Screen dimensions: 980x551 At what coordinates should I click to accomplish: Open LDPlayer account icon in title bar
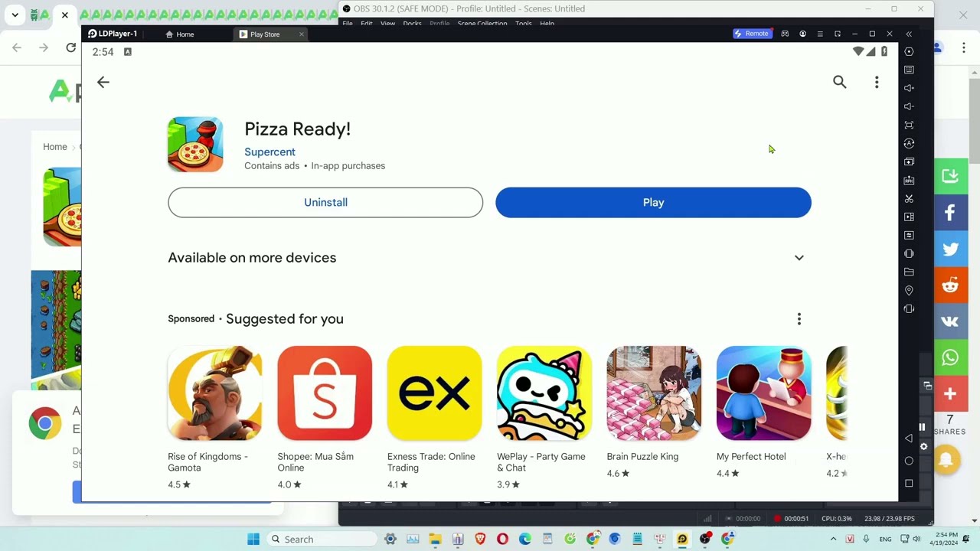[x=802, y=34]
